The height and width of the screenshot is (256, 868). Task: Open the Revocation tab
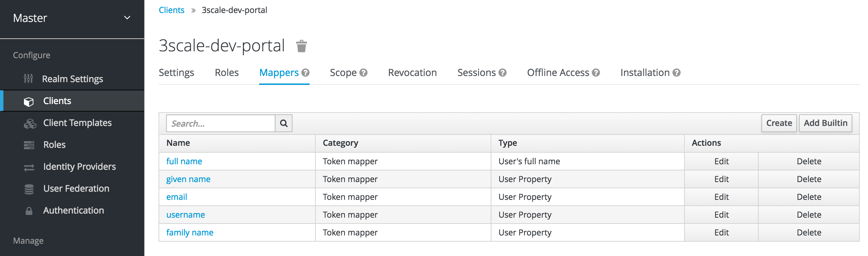coord(412,73)
